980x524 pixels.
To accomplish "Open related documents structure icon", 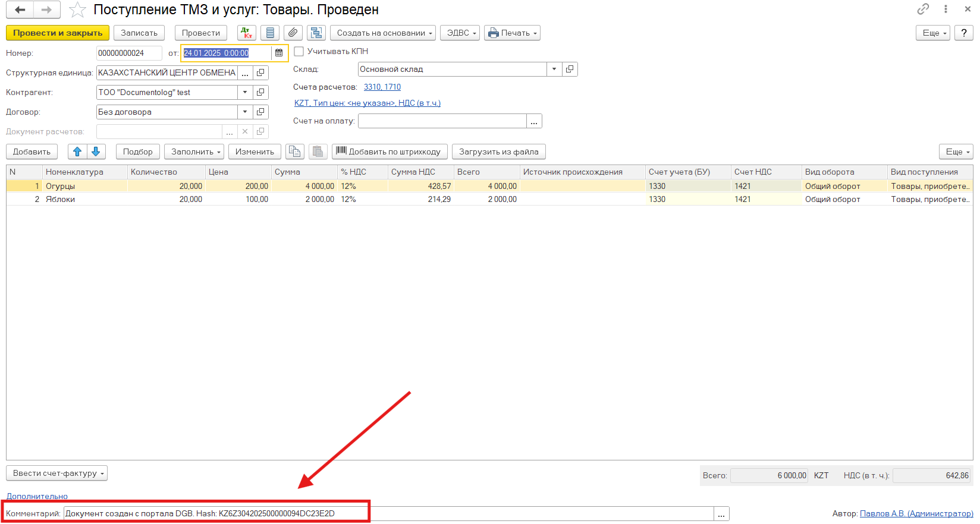I will click(x=316, y=33).
